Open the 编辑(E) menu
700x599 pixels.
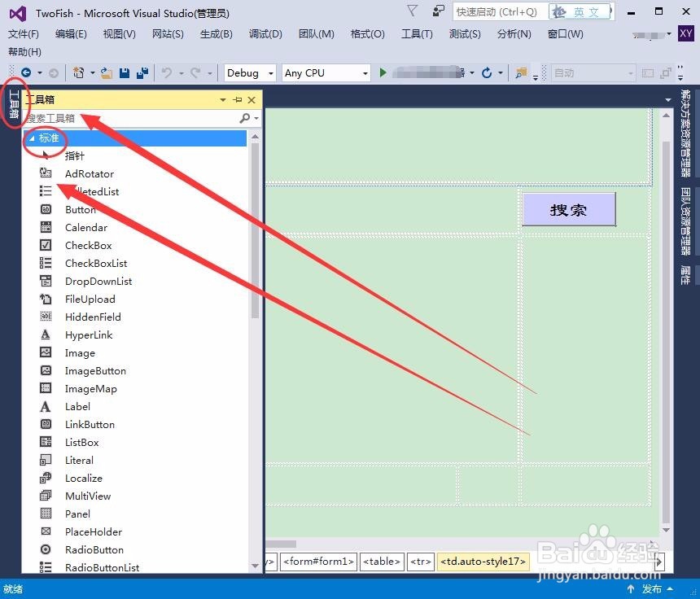pyautogui.click(x=71, y=34)
